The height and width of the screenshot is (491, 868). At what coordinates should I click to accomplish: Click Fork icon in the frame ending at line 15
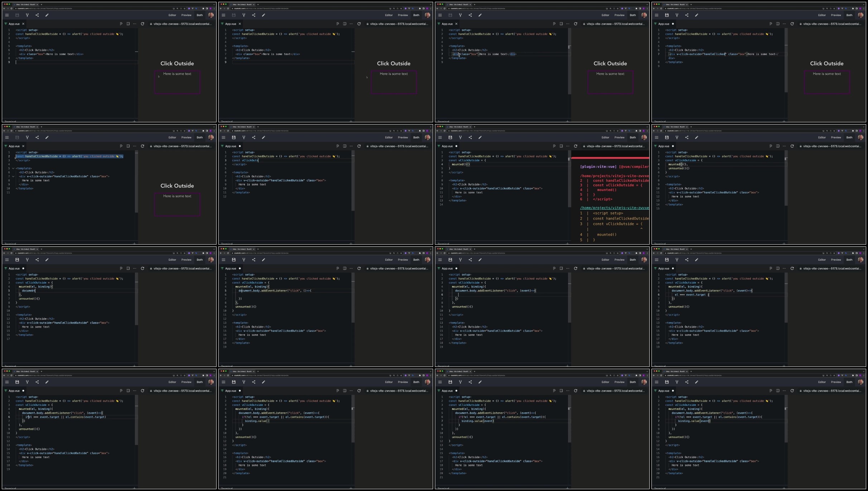pos(677,137)
